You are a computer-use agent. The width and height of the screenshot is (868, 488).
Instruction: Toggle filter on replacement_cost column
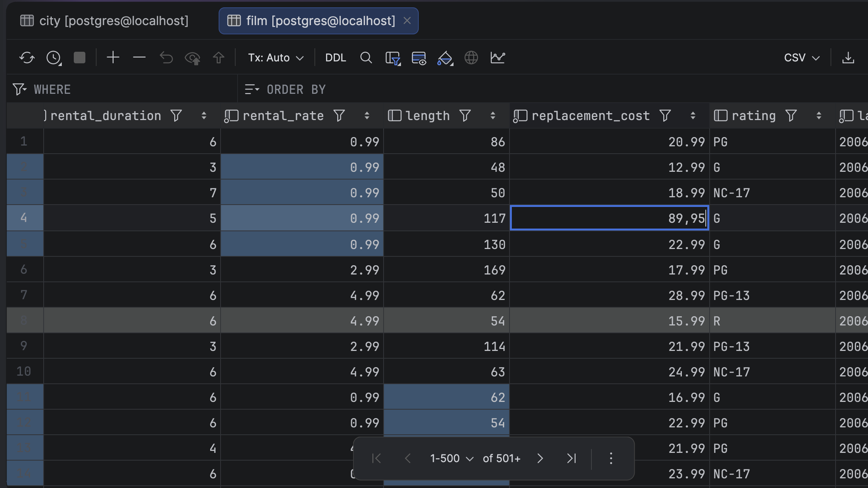pyautogui.click(x=665, y=115)
